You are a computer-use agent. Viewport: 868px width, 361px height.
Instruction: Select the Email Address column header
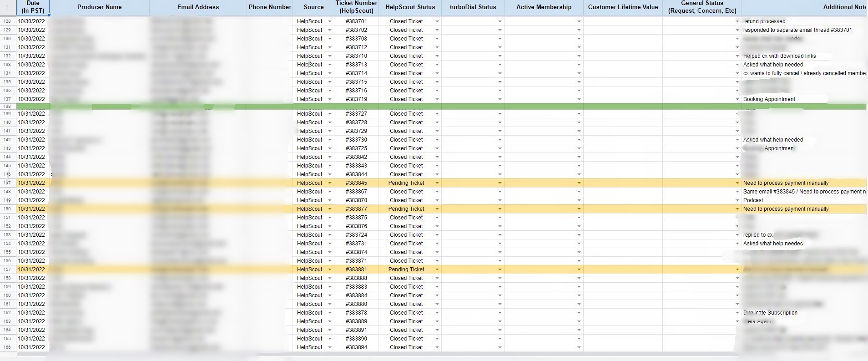(x=198, y=7)
